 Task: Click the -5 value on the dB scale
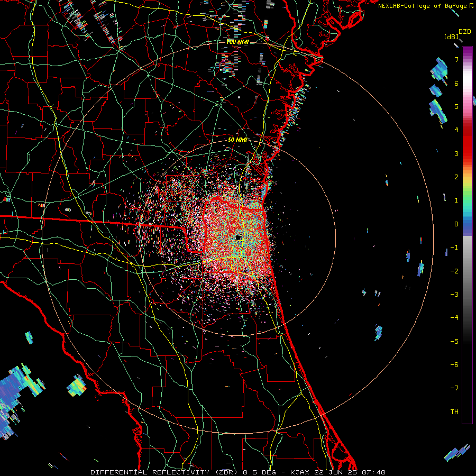(x=454, y=342)
